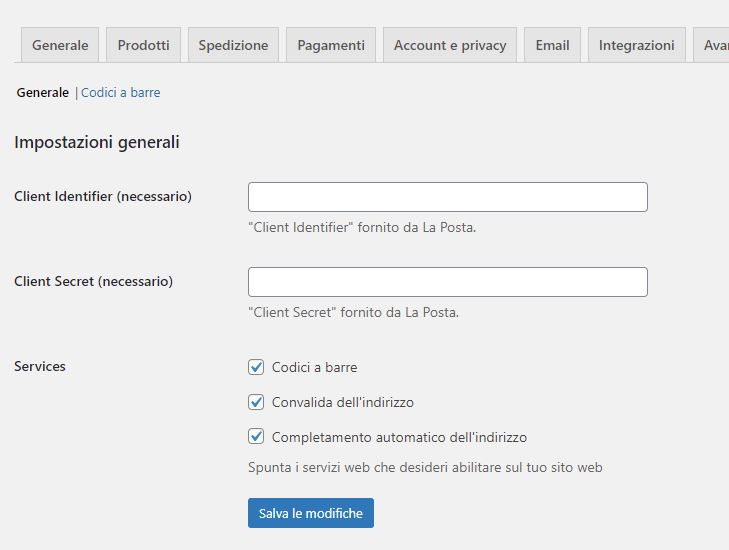The image size is (729, 550).
Task: Focus the Client Secret input field
Action: point(447,282)
